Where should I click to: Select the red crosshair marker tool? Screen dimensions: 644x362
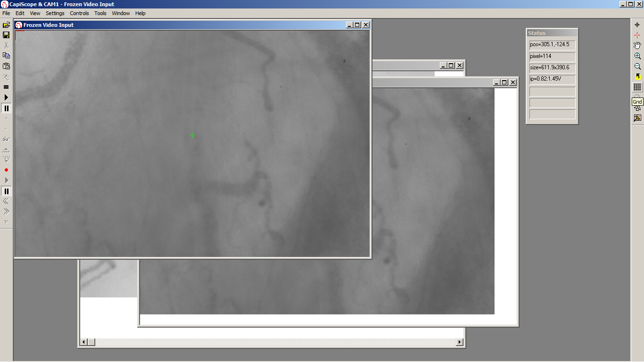tap(637, 35)
